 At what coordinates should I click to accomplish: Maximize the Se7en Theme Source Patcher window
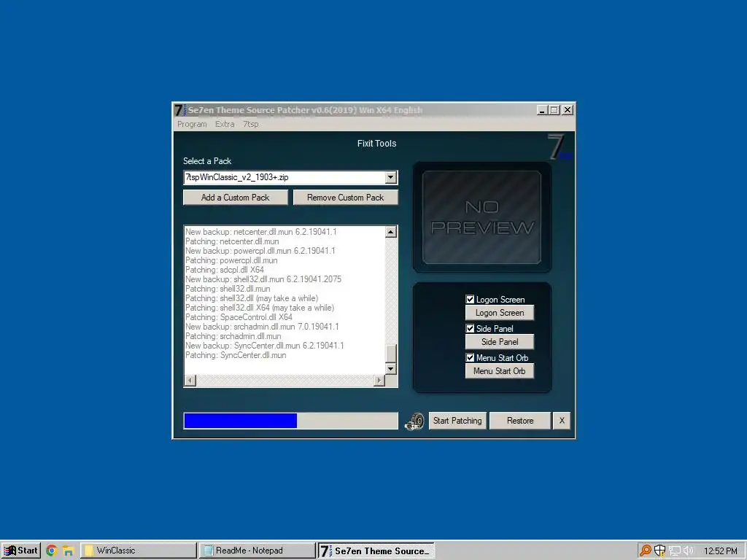[554, 110]
